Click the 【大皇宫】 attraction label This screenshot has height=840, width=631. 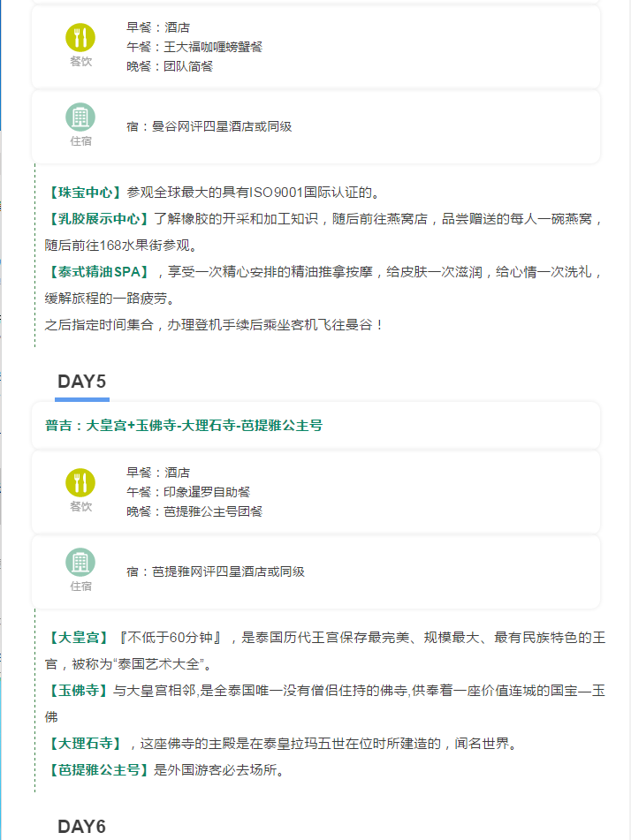pos(78,637)
